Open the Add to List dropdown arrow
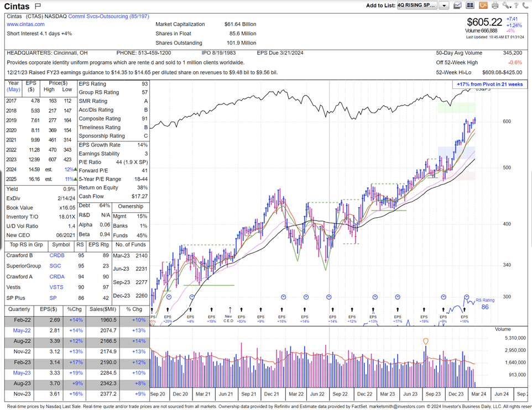This screenshot has width=532, height=410. [444, 5]
